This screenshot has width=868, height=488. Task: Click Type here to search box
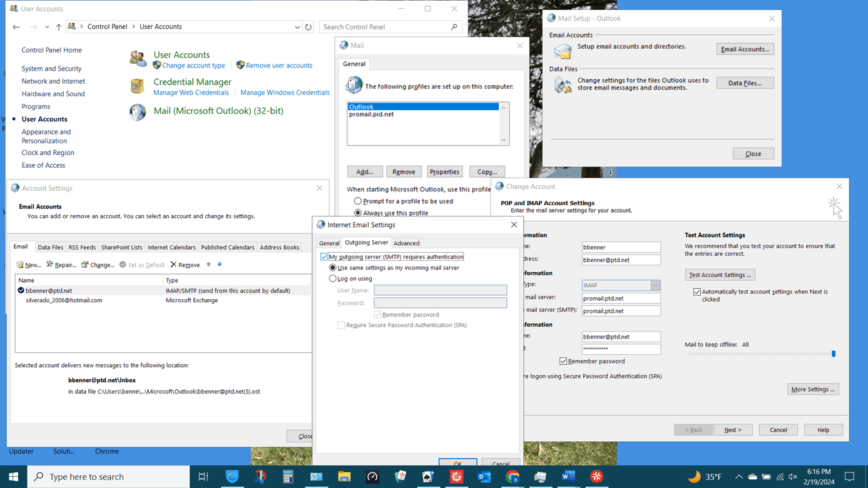[x=109, y=477]
